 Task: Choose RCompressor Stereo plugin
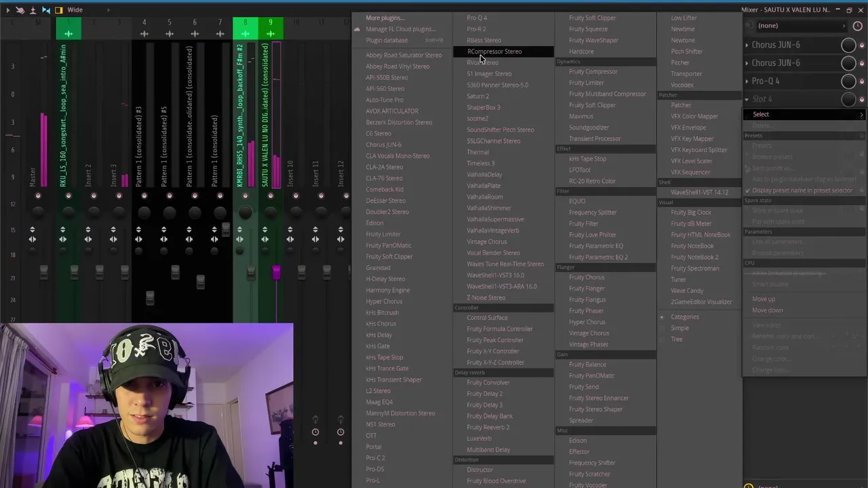[494, 52]
